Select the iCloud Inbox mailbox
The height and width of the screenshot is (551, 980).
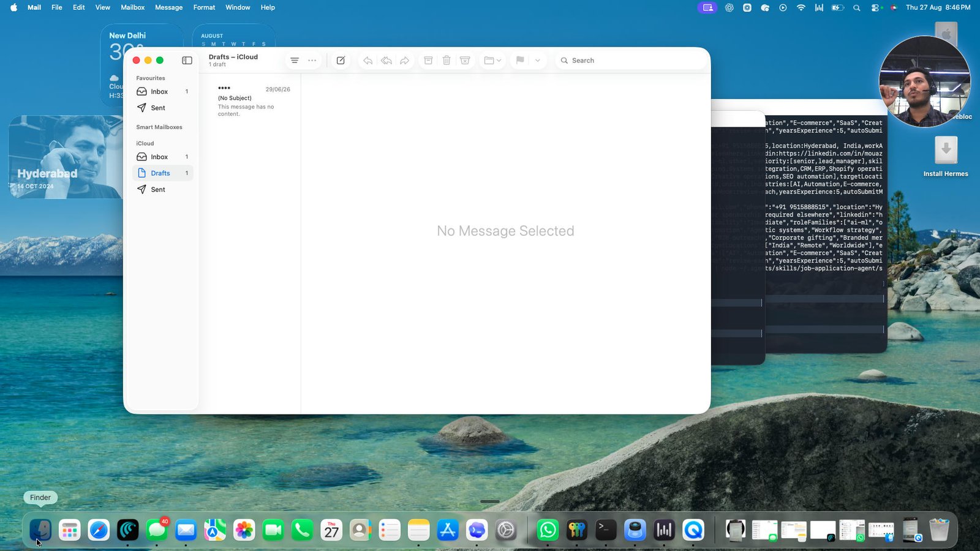[x=163, y=157]
